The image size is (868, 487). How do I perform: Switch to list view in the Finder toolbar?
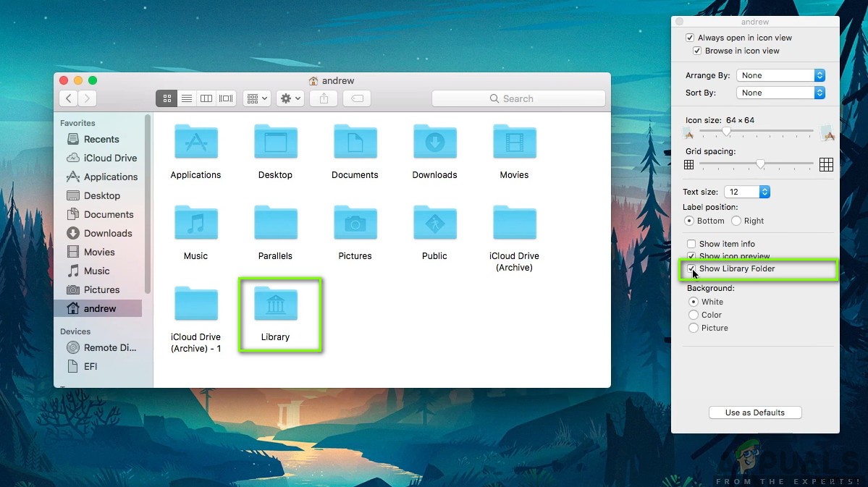[x=186, y=98]
